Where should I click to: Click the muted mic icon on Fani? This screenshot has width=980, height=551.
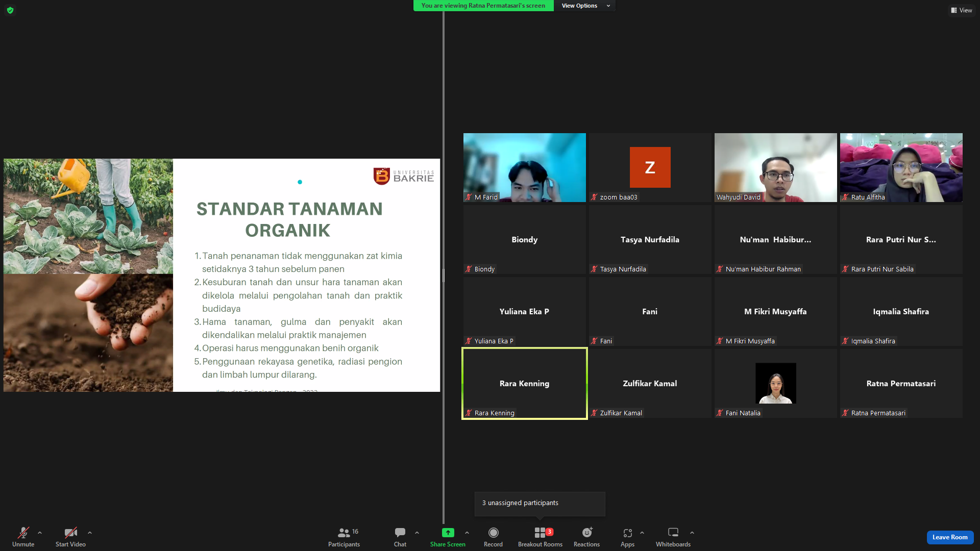pyautogui.click(x=594, y=341)
